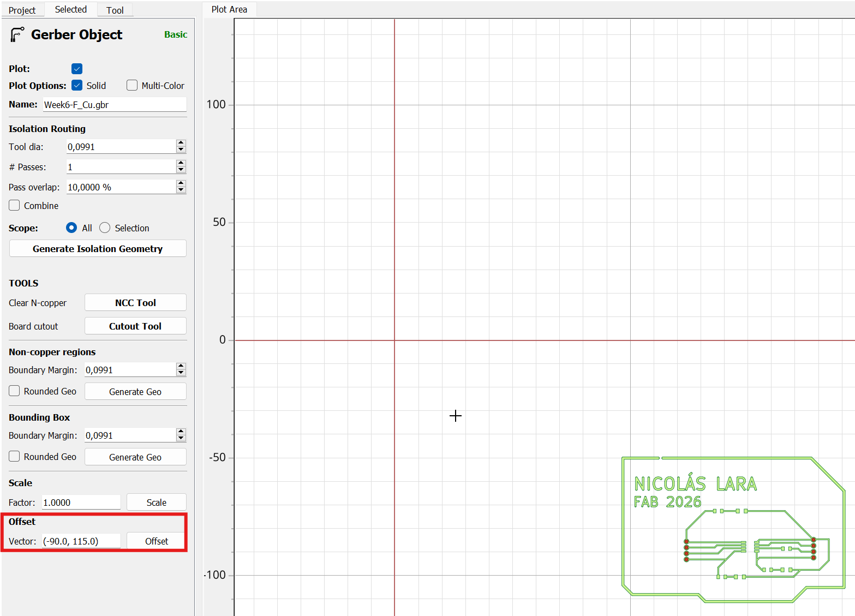Click Generate Geo for Bounding Box
Image resolution: width=855 pixels, height=616 pixels.
[x=135, y=457]
